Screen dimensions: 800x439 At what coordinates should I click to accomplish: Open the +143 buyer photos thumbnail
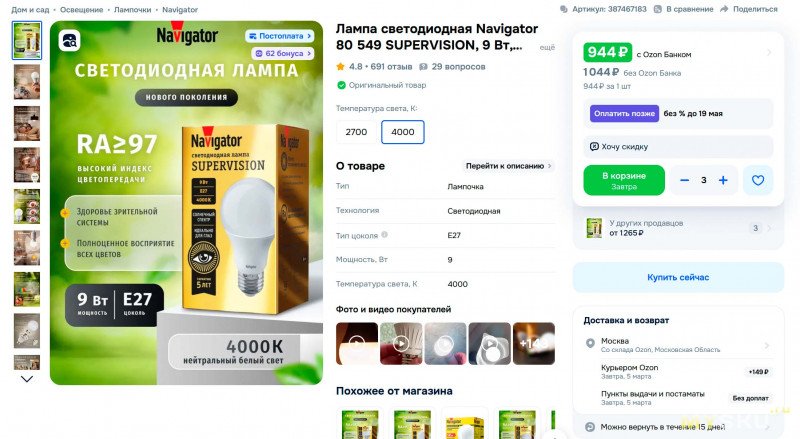click(x=534, y=344)
